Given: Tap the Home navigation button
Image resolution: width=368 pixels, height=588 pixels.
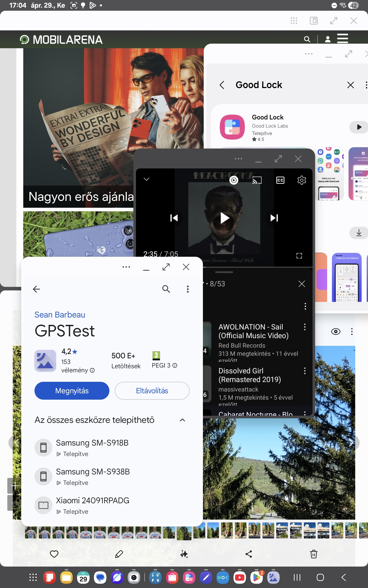Looking at the screenshot, I should [320, 577].
